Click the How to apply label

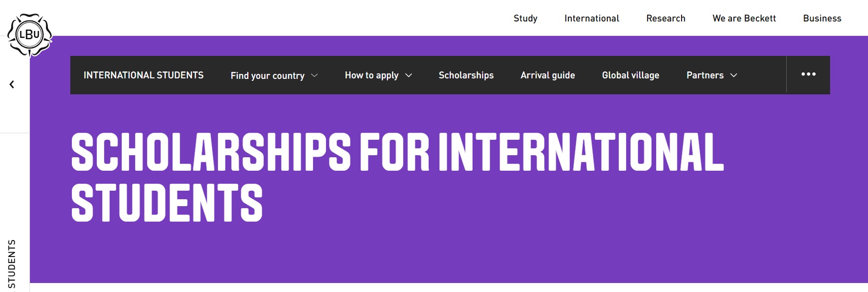tap(371, 75)
